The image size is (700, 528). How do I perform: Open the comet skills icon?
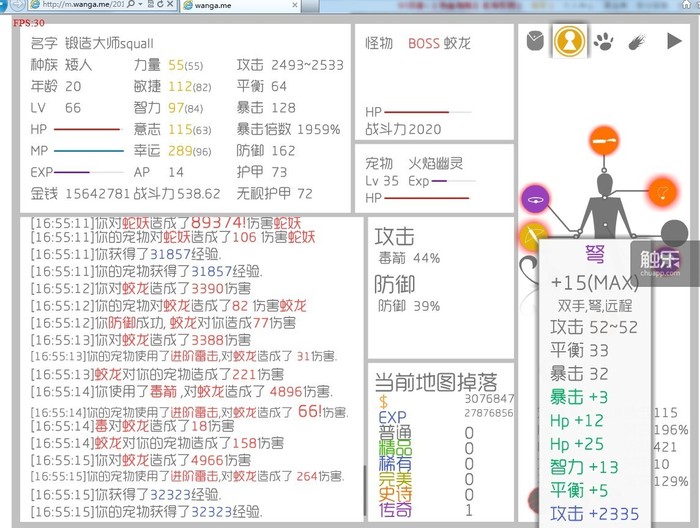[637, 42]
